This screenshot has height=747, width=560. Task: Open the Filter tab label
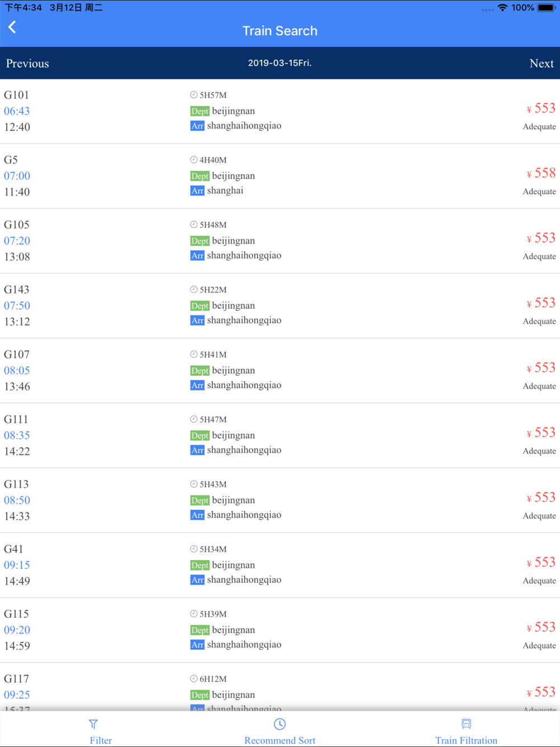101,740
